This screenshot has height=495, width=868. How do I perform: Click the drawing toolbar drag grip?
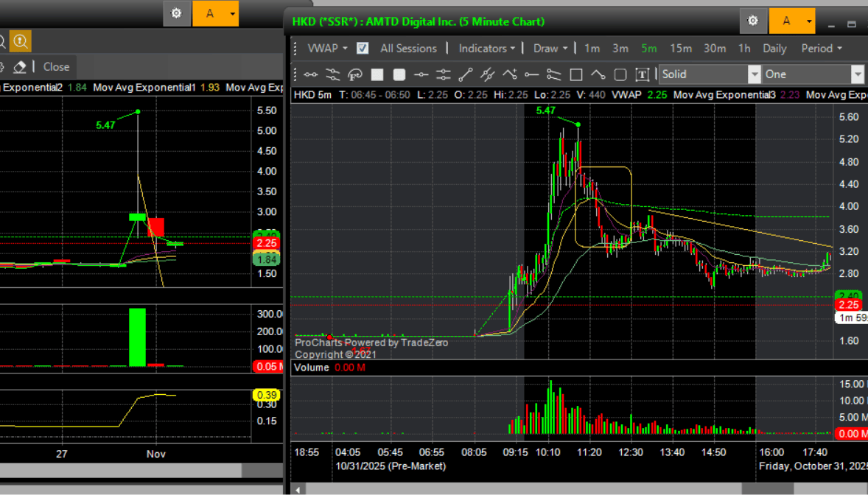pos(295,74)
